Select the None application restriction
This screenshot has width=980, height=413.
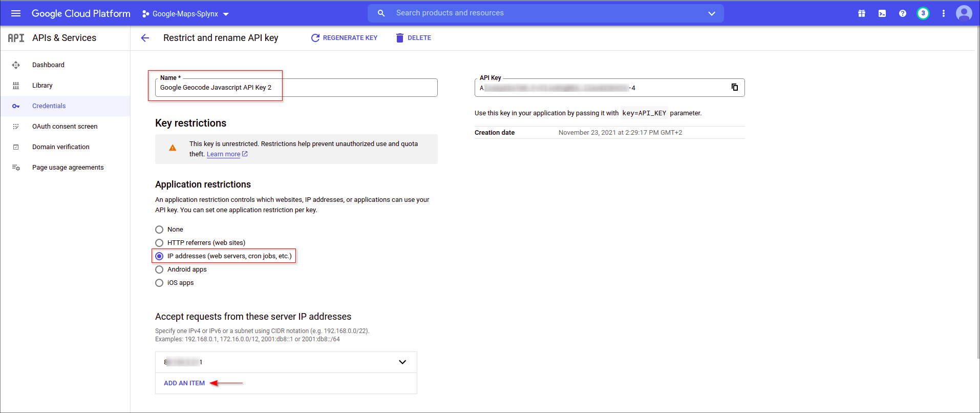click(x=159, y=230)
